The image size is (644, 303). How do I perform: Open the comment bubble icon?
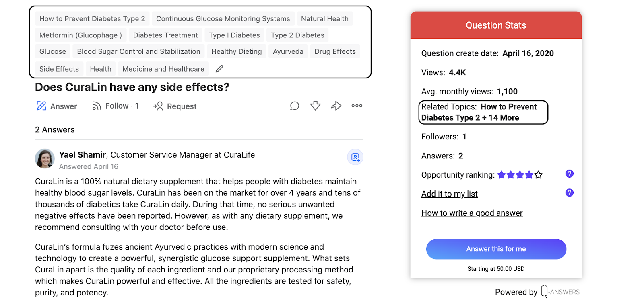pos(295,106)
